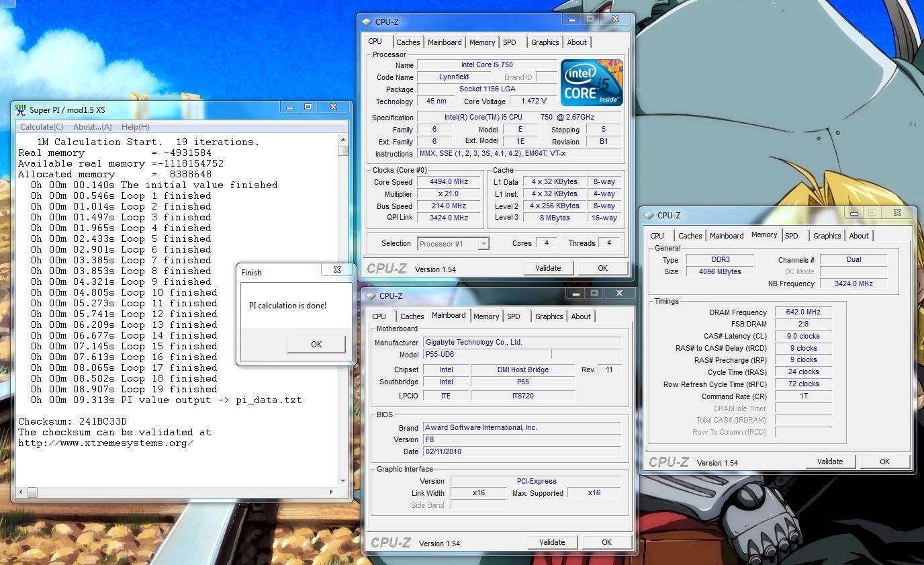Click the FSB:DRAM ratio value 2:6
The image size is (924, 565).
(x=803, y=324)
